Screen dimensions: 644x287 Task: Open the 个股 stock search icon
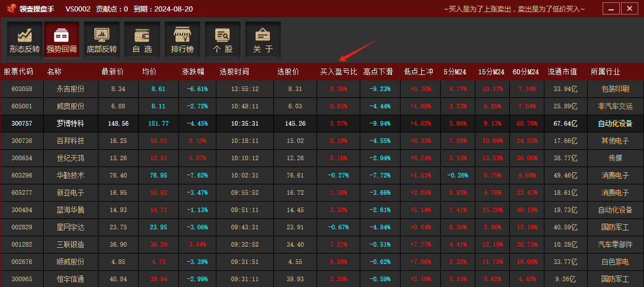(x=223, y=40)
